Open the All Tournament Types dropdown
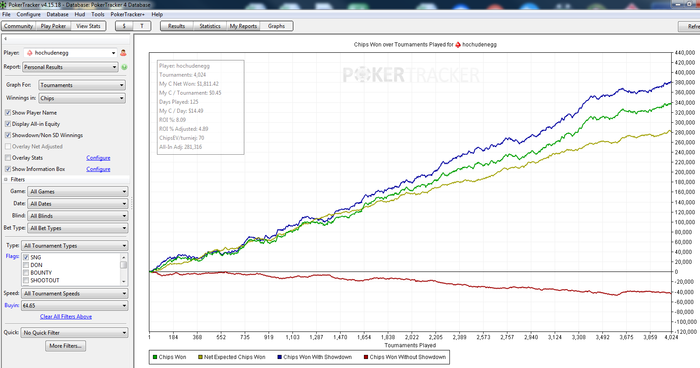The height and width of the screenshot is (368, 700). pyautogui.click(x=75, y=246)
